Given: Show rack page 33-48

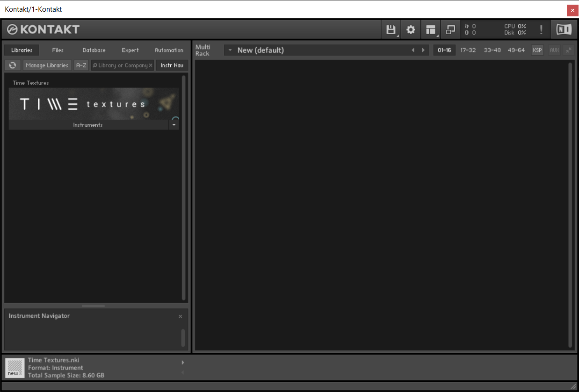Looking at the screenshot, I should (492, 50).
